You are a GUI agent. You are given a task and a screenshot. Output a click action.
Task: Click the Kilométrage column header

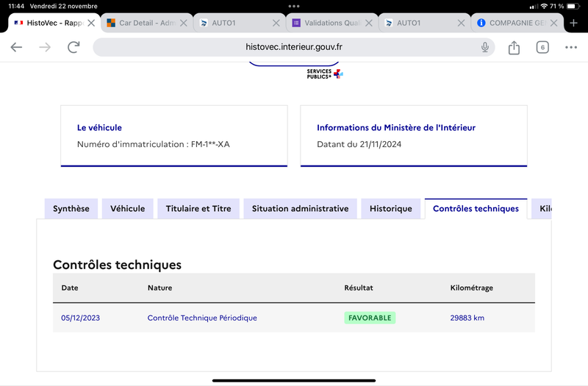tap(471, 287)
